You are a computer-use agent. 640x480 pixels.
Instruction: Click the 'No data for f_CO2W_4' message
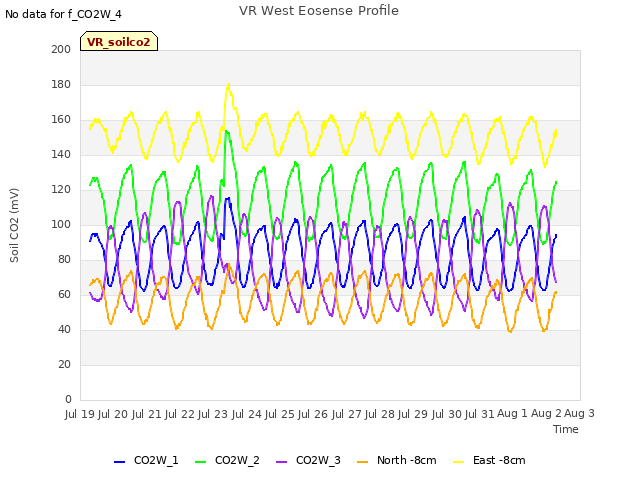(x=63, y=14)
